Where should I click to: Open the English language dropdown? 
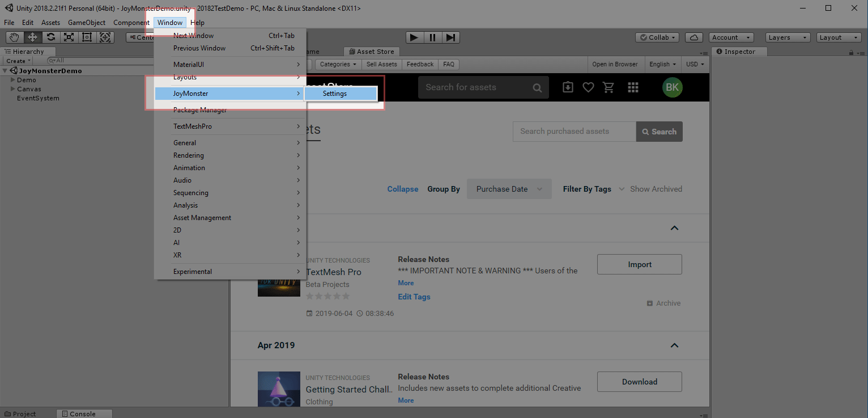click(x=663, y=64)
